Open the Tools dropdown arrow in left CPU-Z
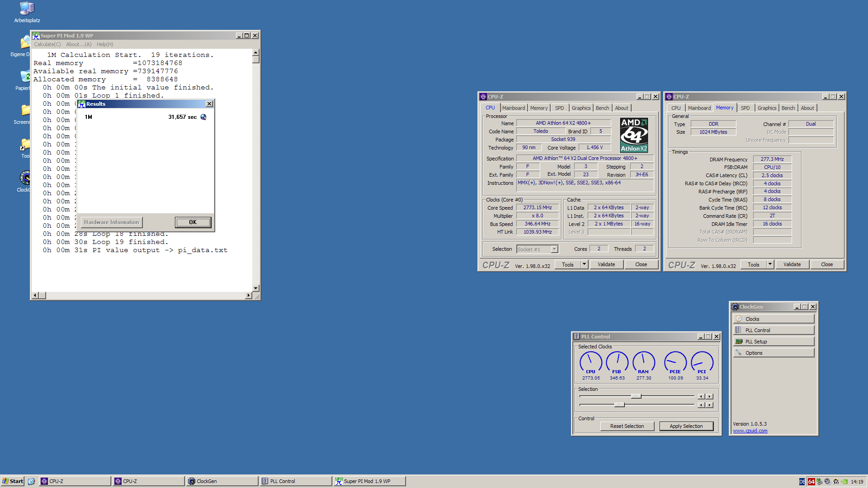 (584, 264)
